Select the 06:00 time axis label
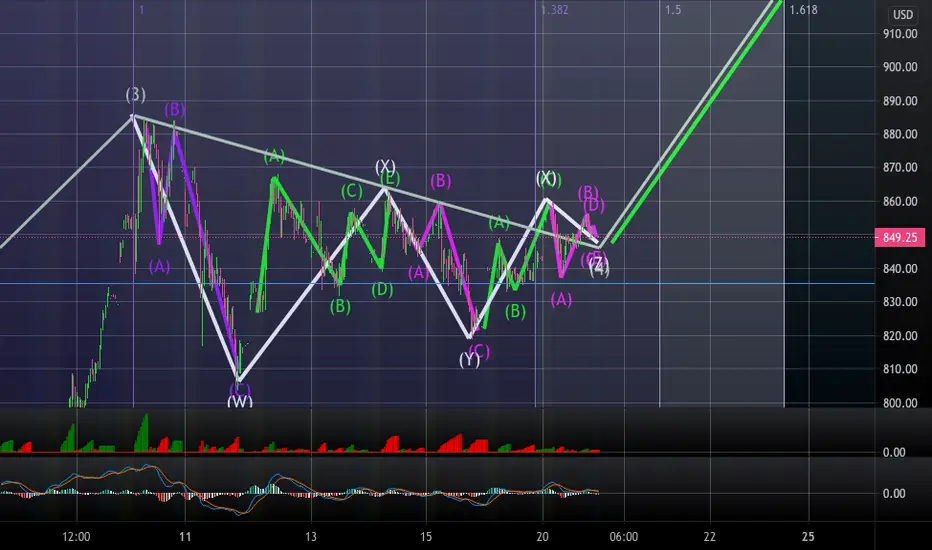This screenshot has width=932, height=550. coord(624,537)
